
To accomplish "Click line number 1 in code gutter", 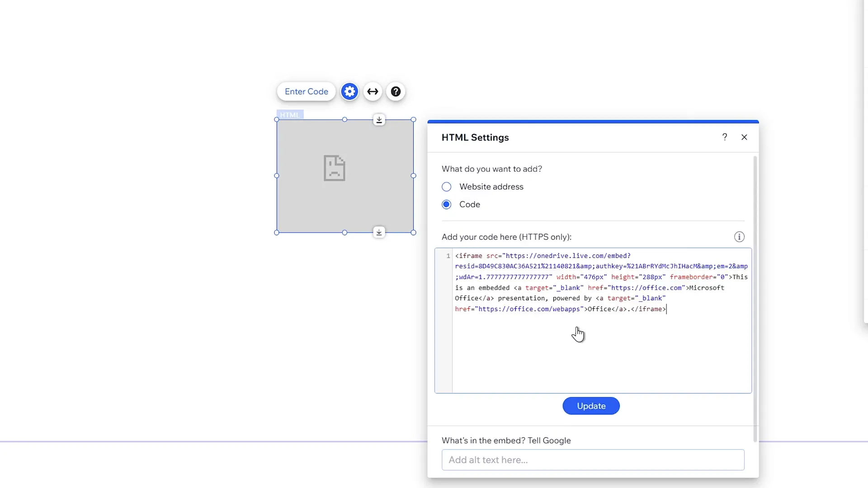I will pyautogui.click(x=448, y=256).
